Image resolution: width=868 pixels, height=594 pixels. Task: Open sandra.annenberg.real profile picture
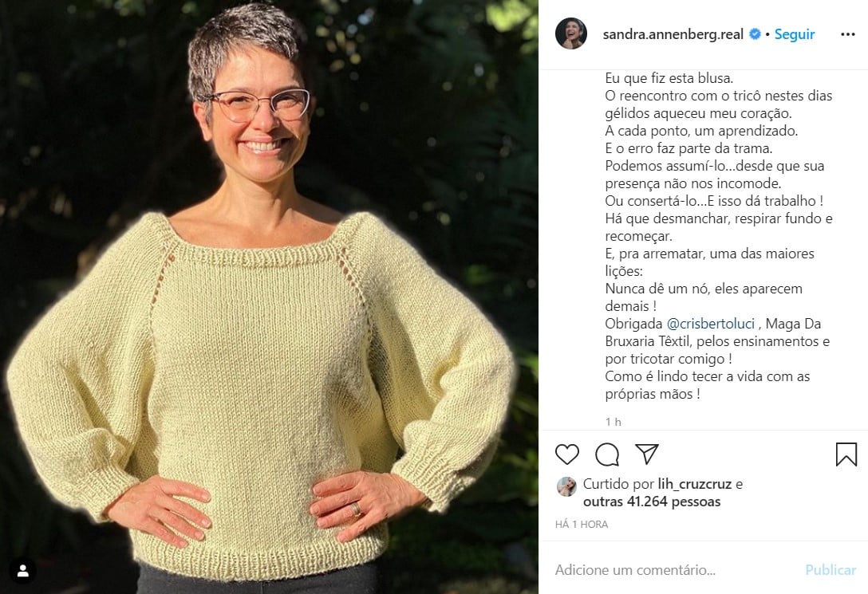pos(570,33)
